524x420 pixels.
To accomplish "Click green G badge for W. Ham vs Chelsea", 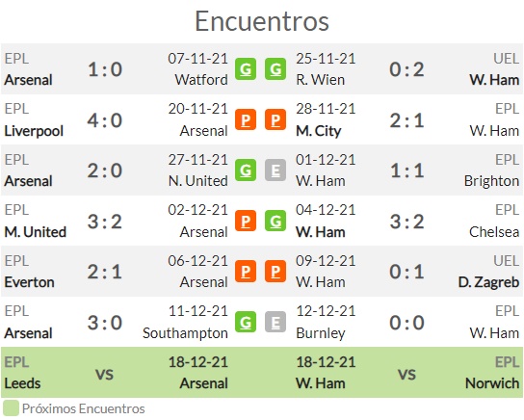I will click(x=275, y=221).
